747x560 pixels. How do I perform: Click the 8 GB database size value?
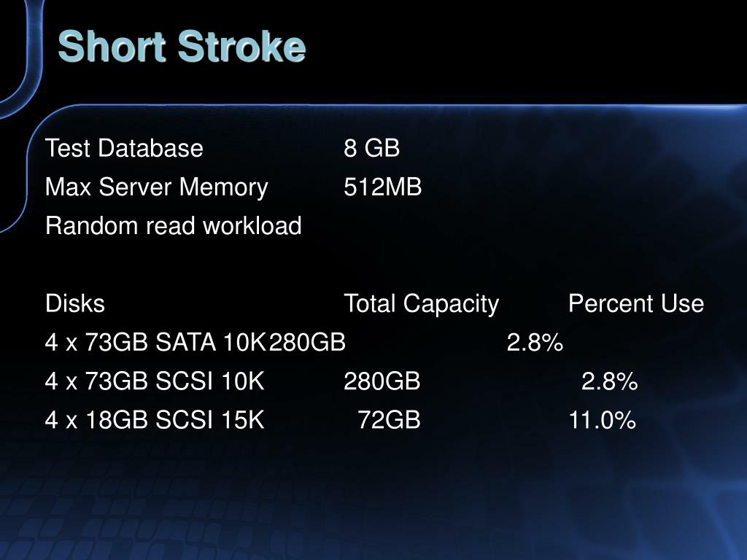click(371, 147)
